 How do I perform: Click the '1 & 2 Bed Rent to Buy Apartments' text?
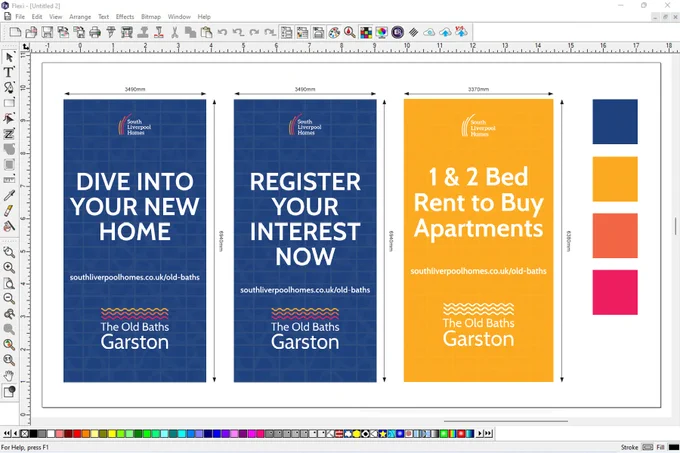(x=478, y=202)
